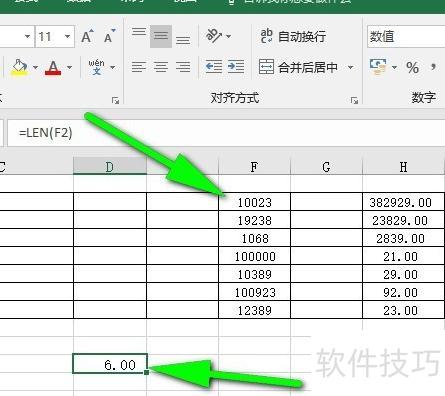Image resolution: width=445 pixels, height=396 pixels.
Task: Select cell containing 10389
Action: point(254,274)
